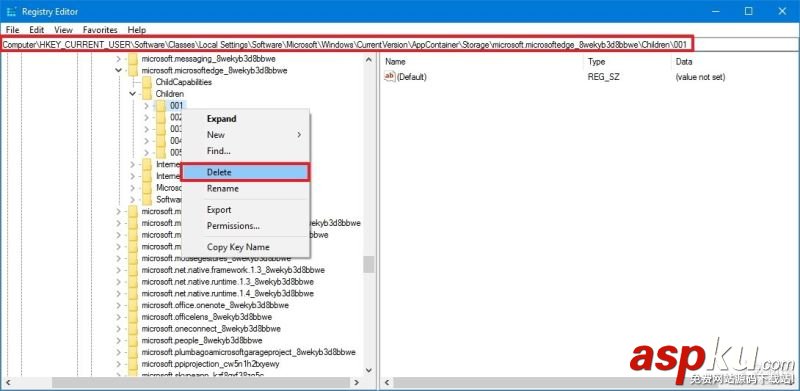Click folder icon of microsoft.net.native.framework.1.3 key

(133, 270)
